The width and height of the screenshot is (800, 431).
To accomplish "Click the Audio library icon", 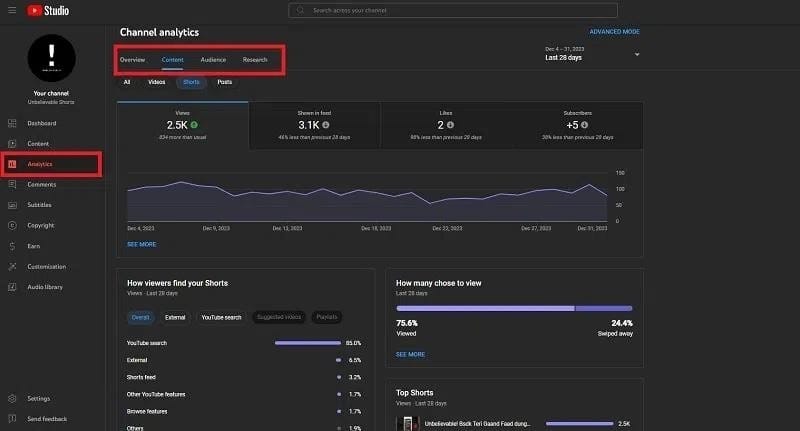I will 12,287.
